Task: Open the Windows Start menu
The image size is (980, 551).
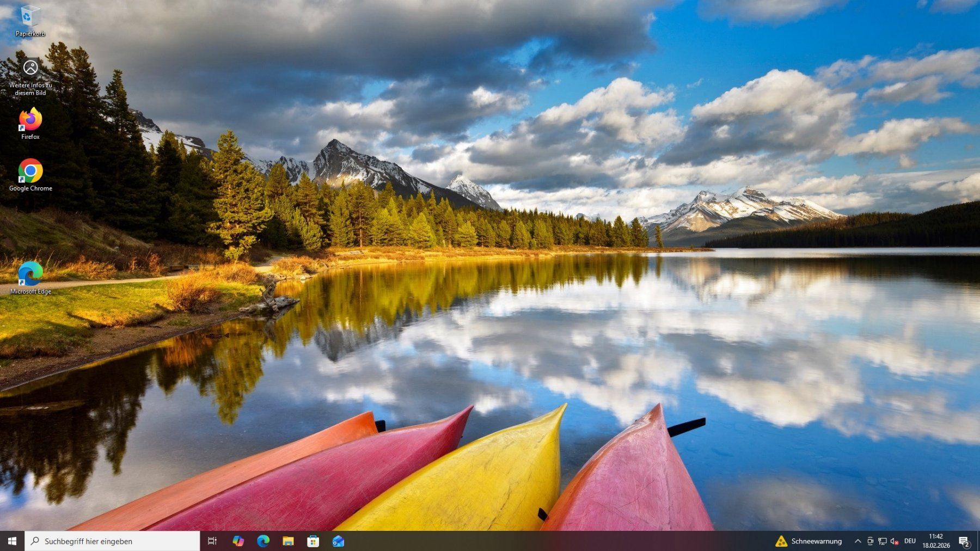Action: click(x=12, y=541)
